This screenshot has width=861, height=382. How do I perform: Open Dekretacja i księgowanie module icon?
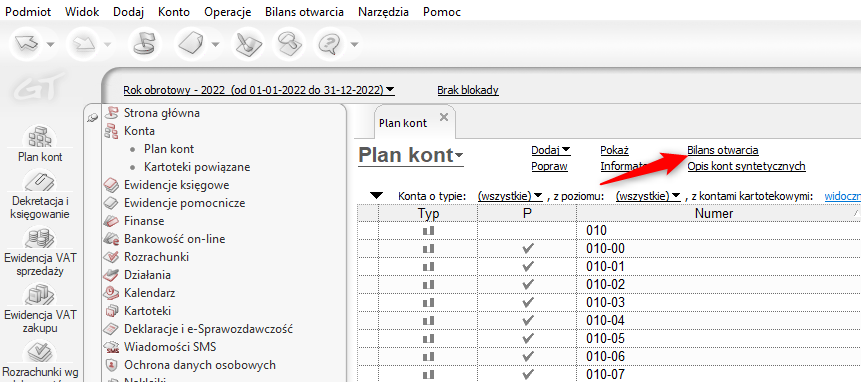pyautogui.click(x=40, y=182)
